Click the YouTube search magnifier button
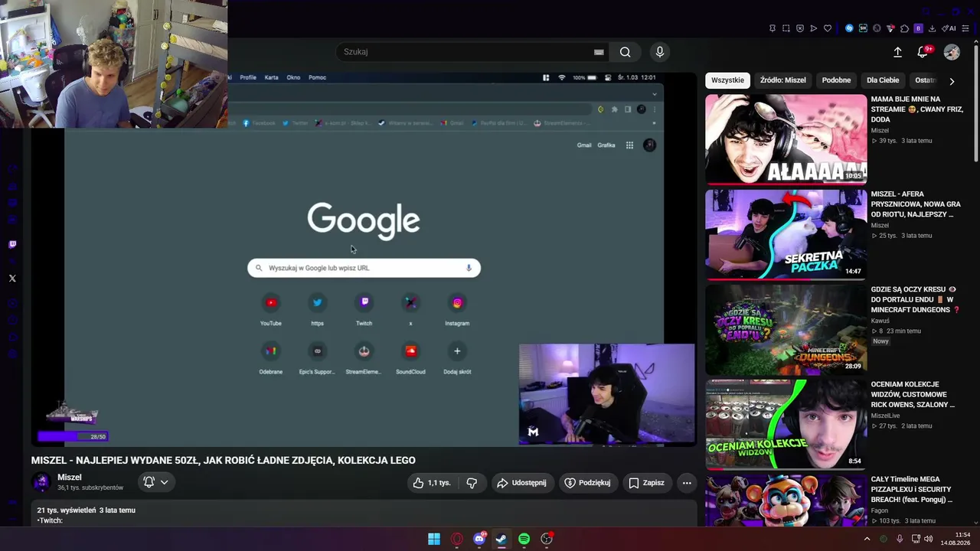The width and height of the screenshot is (980, 551). point(626,52)
